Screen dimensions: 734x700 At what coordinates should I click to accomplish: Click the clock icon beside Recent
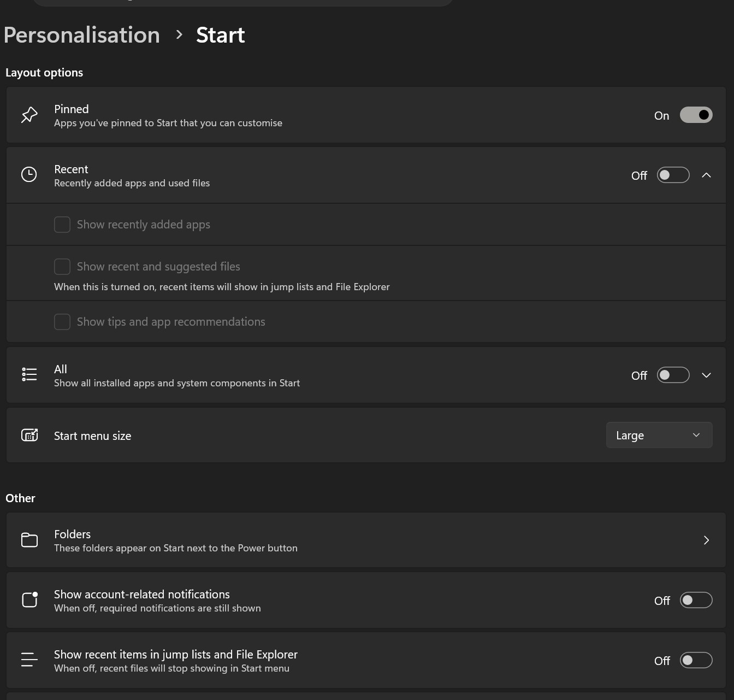click(x=29, y=175)
